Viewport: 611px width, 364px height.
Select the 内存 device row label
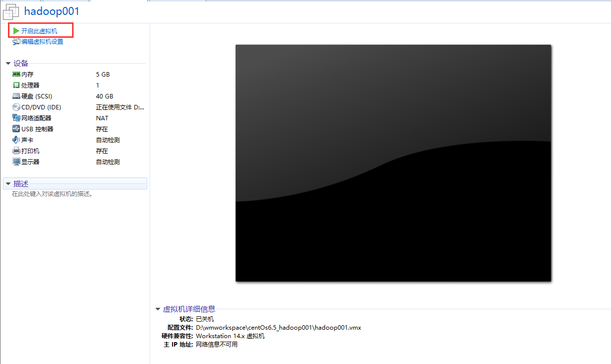tap(27, 74)
